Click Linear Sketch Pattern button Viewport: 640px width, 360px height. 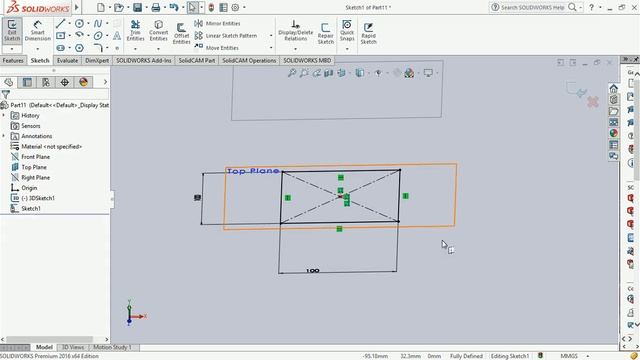point(226,36)
